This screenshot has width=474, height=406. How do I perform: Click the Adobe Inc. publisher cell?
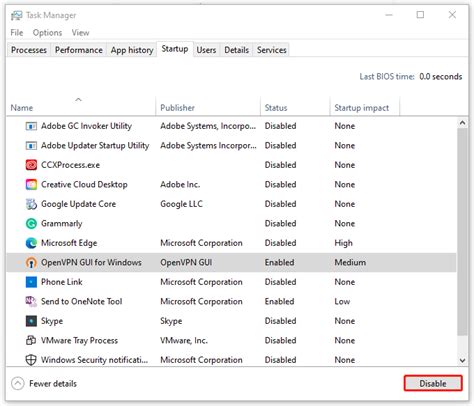[x=180, y=184]
